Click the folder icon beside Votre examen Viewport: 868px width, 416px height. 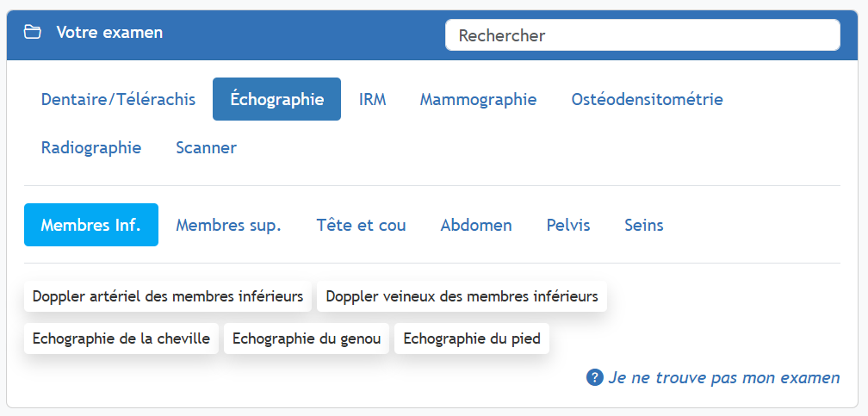point(33,33)
